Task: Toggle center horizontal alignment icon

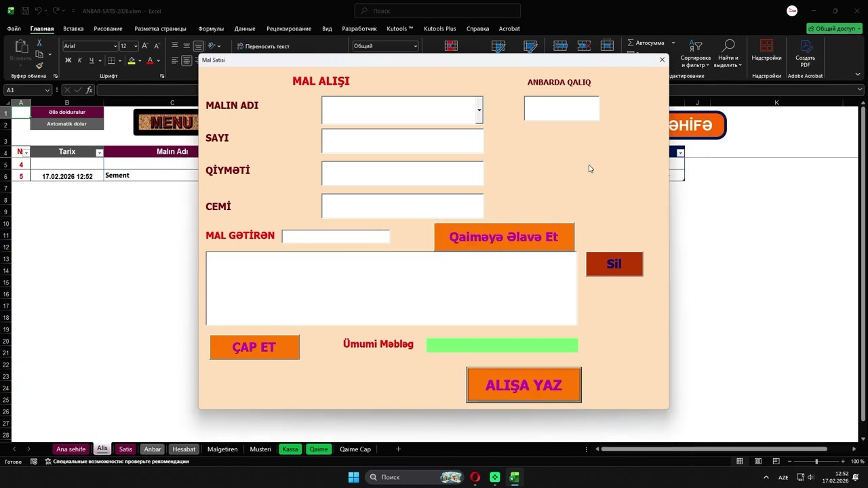Action: click(186, 60)
